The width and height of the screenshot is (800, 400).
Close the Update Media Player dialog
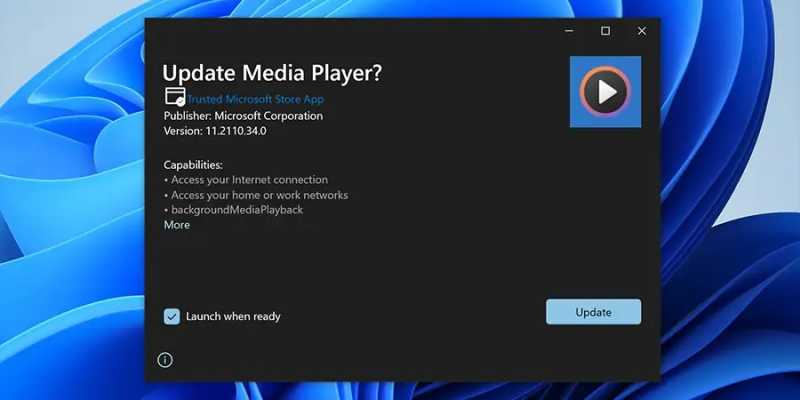(x=642, y=31)
